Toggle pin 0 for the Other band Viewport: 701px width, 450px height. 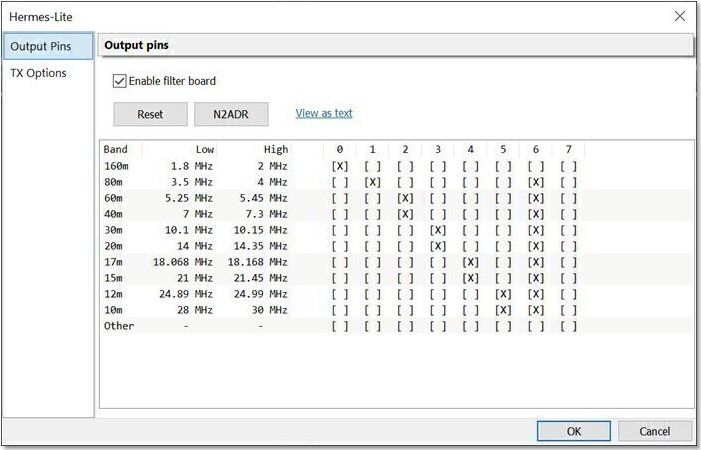tap(340, 326)
